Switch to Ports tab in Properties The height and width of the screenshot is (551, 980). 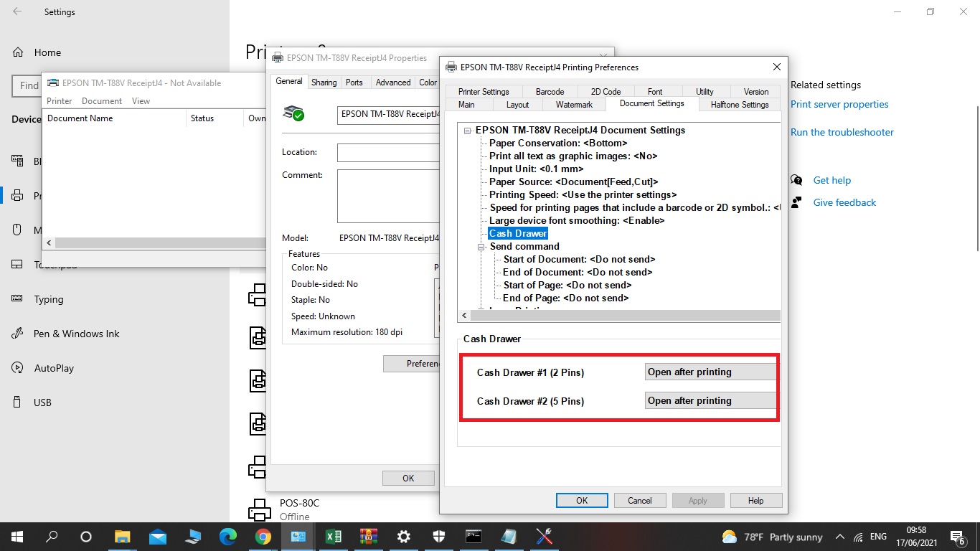point(354,83)
